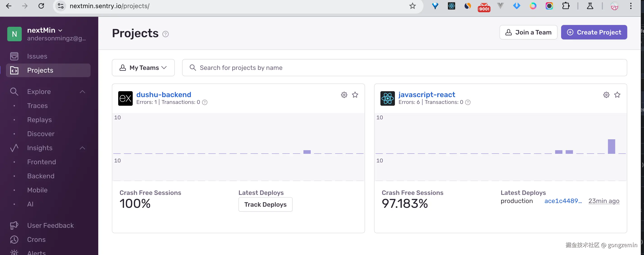Click help icon beside javascript-react transactions
Image resolution: width=644 pixels, height=255 pixels.
pos(468,102)
